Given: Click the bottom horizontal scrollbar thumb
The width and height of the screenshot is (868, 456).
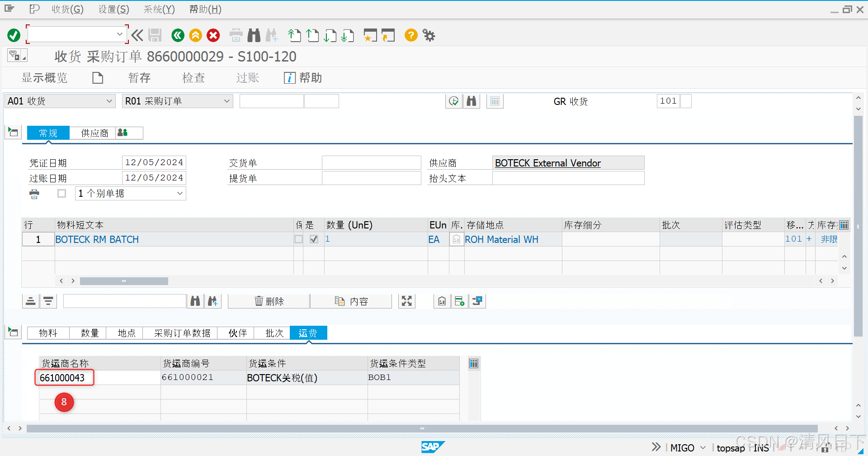Looking at the screenshot, I should tap(422, 428).
